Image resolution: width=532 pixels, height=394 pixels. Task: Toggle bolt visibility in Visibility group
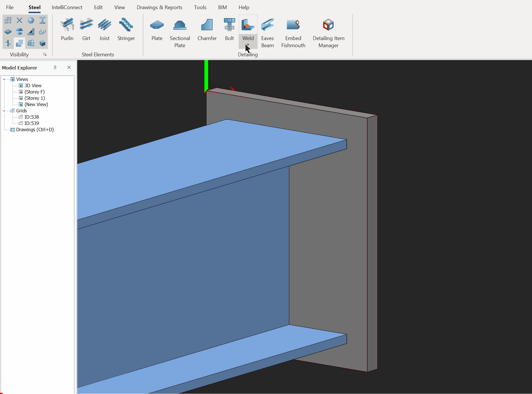[19, 32]
